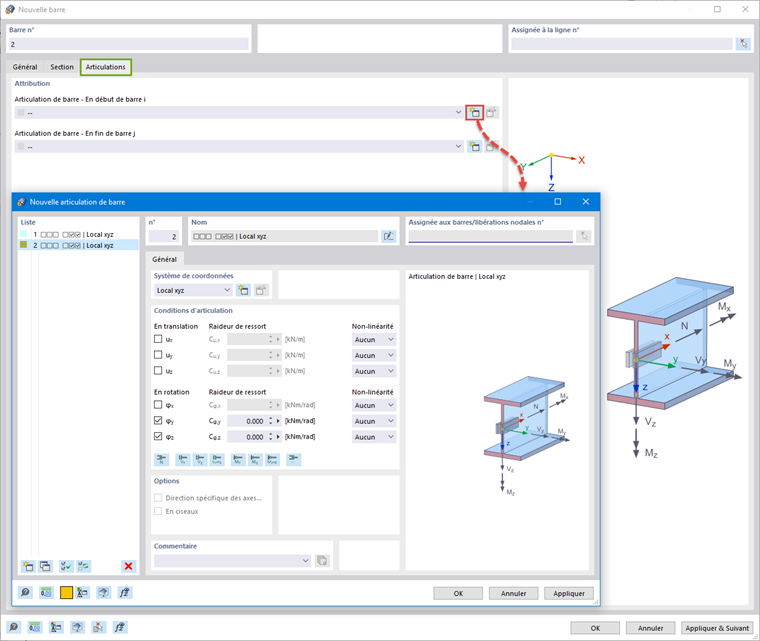760x641 pixels.
Task: Click the Assignée aux barres field
Action: click(x=491, y=236)
